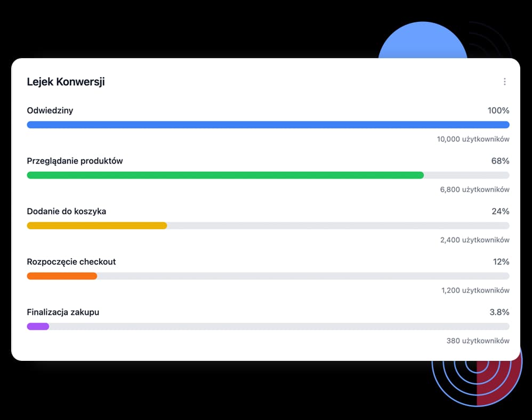
Task: Click the 380 użytkowników count
Action: (478, 341)
